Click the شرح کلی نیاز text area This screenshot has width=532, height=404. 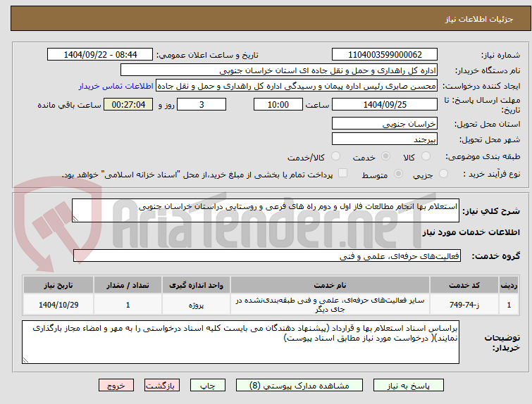[266, 210]
